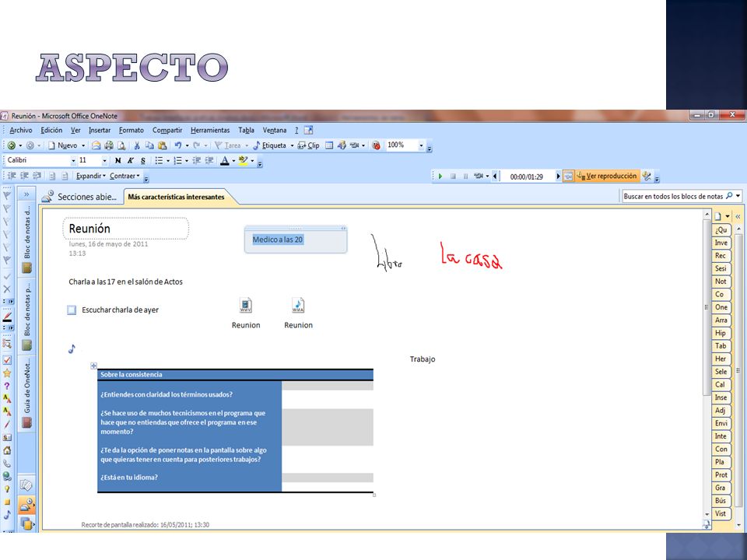The image size is (747, 560).
Task: Expand the navigation bar with double chevron
Action: [x=26, y=194]
